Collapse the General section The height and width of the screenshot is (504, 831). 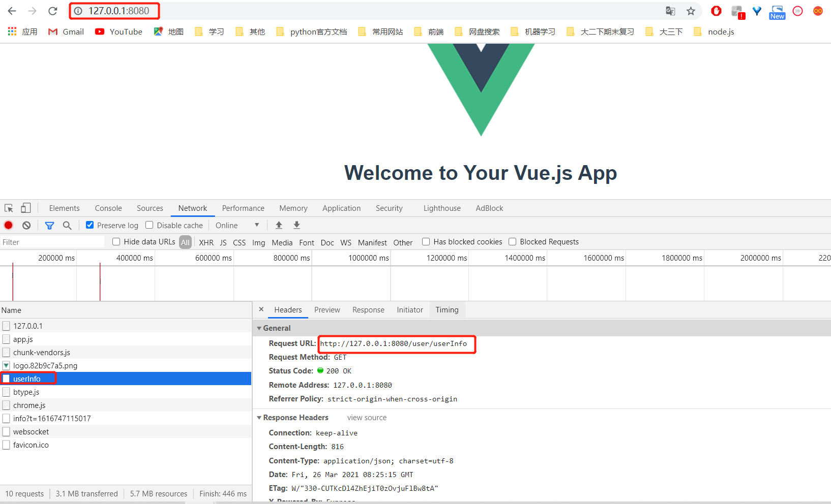pos(259,328)
